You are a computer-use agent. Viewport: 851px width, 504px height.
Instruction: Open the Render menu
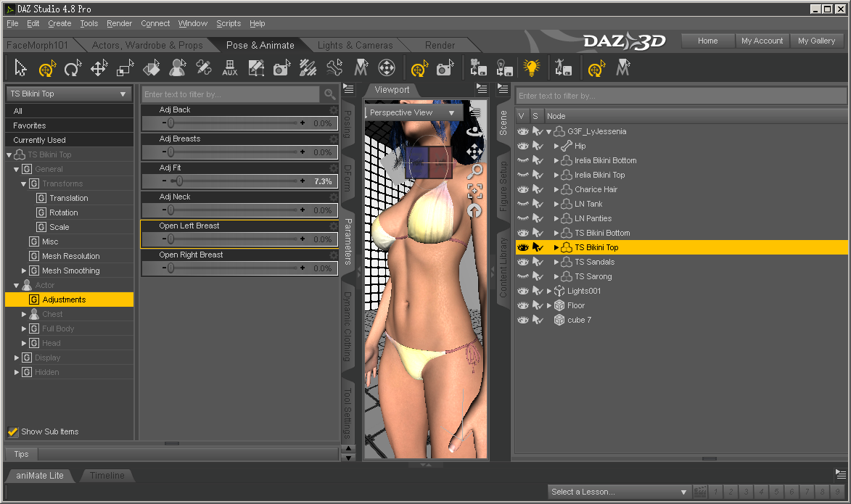120,23
